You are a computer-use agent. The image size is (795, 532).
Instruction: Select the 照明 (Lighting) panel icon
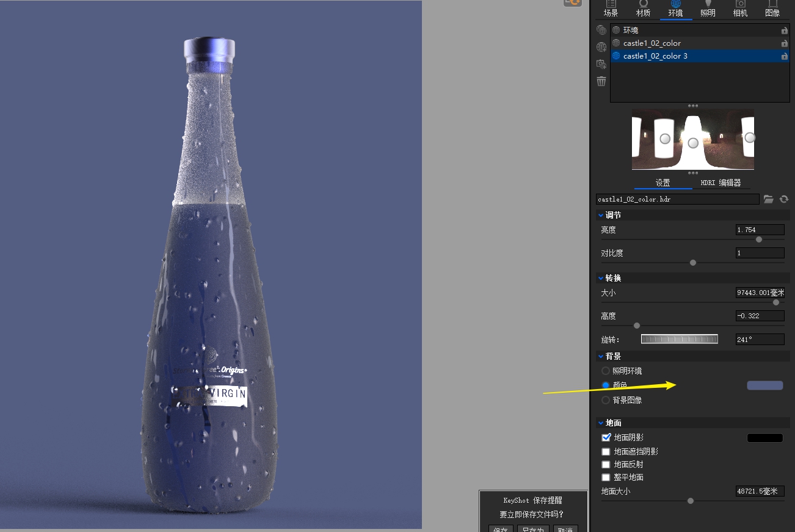(708, 9)
